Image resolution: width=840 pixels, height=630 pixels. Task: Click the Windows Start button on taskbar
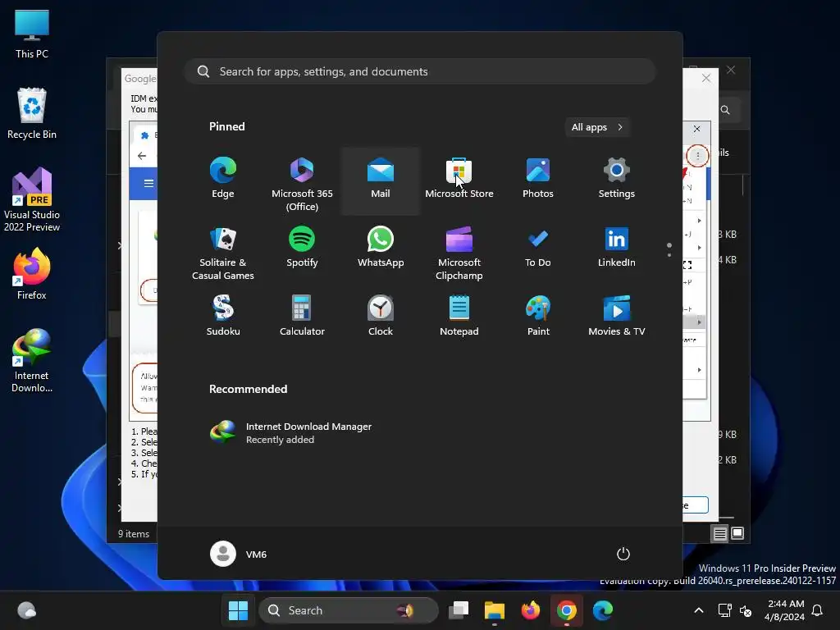[238, 610]
